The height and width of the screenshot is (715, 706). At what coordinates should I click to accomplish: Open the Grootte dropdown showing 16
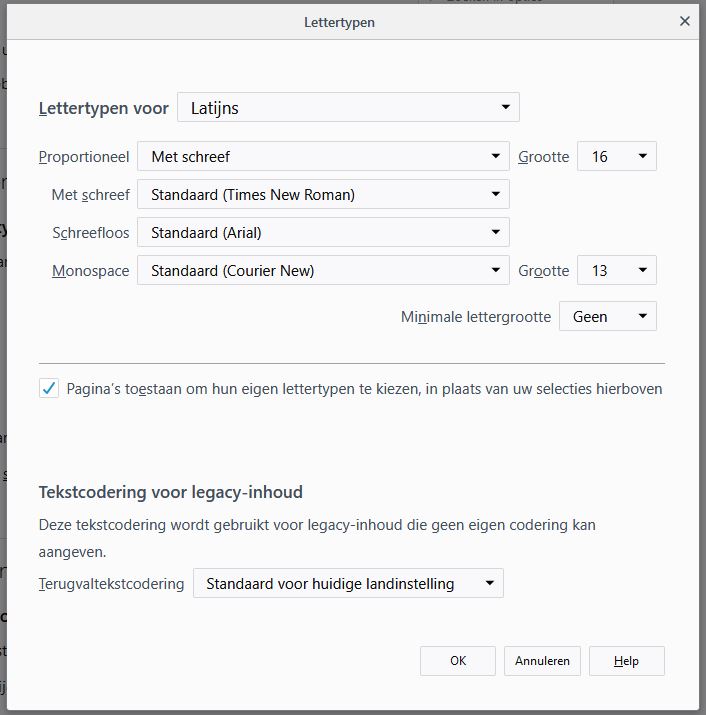[x=616, y=157]
